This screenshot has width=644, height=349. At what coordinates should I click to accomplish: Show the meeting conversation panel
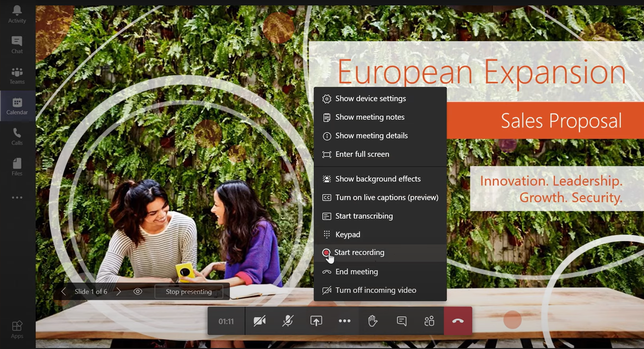[401, 321]
